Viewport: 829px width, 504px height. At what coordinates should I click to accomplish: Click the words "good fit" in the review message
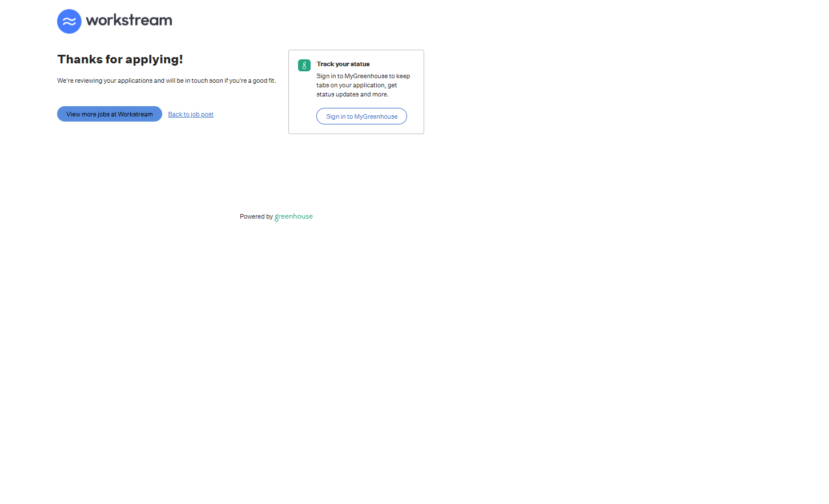[264, 81]
